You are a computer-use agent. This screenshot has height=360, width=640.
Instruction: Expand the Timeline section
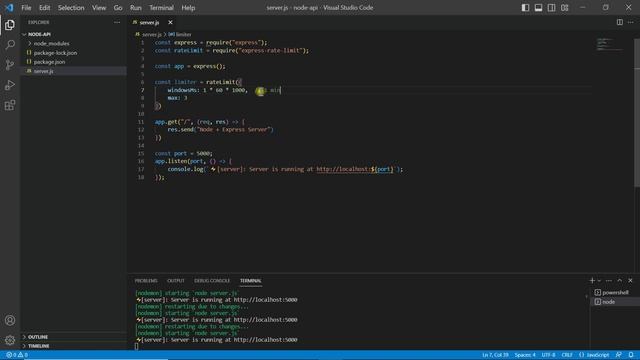coord(39,346)
